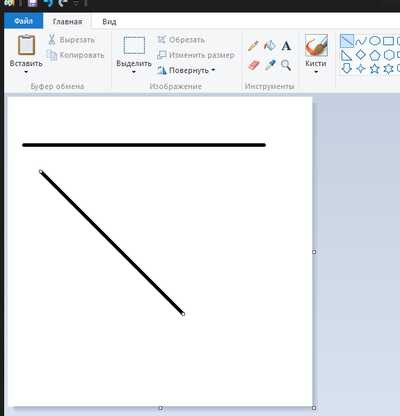Click the canvas bottom-right resize handle
The width and height of the screenshot is (400, 416).
(x=314, y=408)
